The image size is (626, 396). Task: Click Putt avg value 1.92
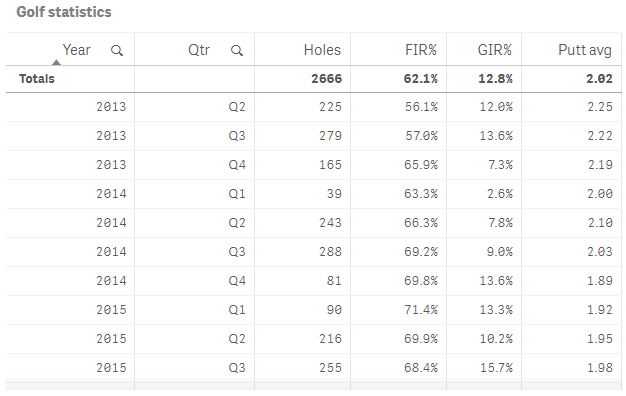pyautogui.click(x=600, y=310)
